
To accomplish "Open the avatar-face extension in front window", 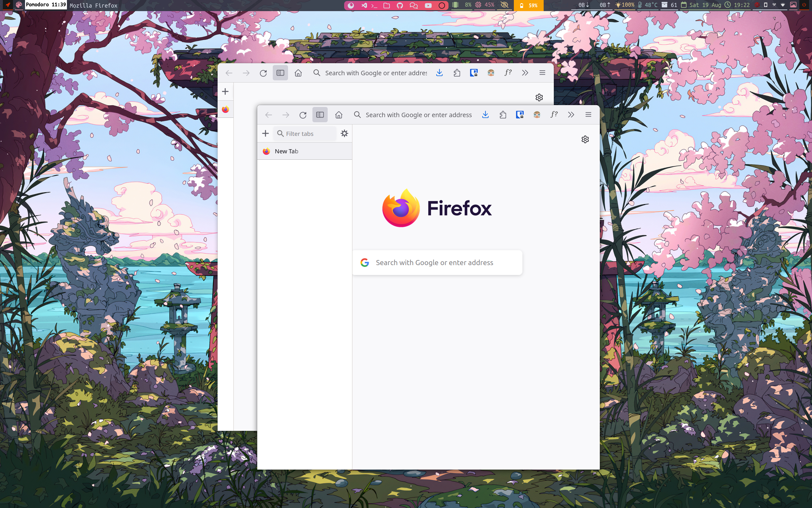I will (537, 115).
